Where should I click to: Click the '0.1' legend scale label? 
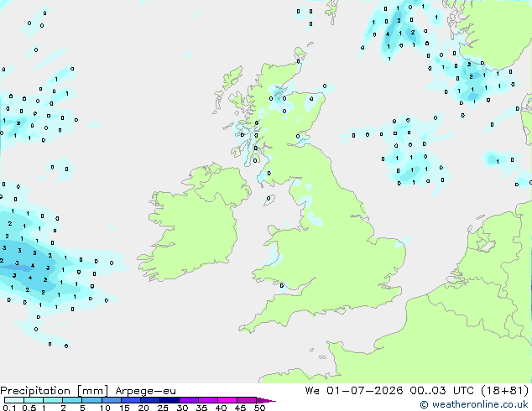pyautogui.click(x=9, y=408)
